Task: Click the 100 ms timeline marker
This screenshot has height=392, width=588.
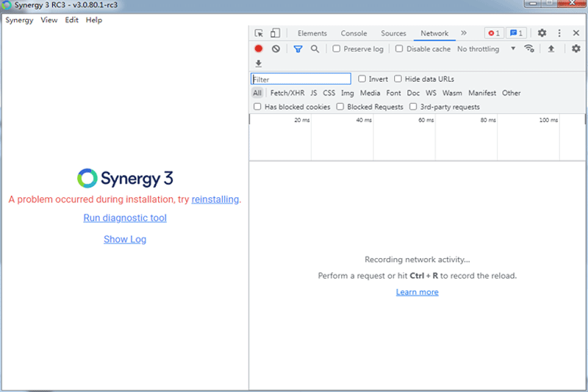Action: 548,120
